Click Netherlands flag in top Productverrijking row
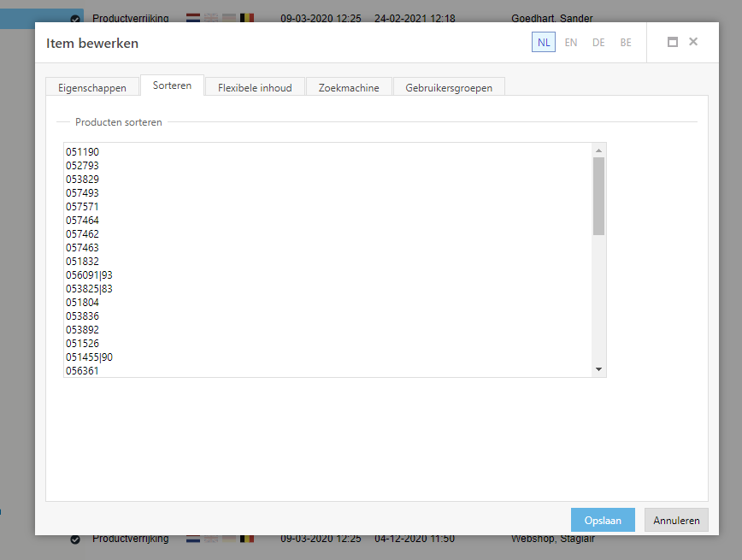This screenshot has height=560, width=742. 193,18
